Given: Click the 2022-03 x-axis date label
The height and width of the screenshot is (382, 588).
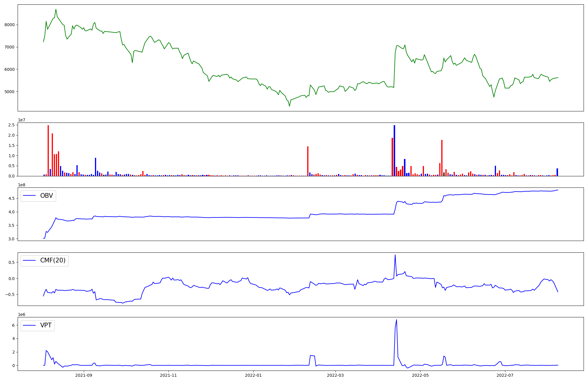Looking at the screenshot, I should coord(335,375).
